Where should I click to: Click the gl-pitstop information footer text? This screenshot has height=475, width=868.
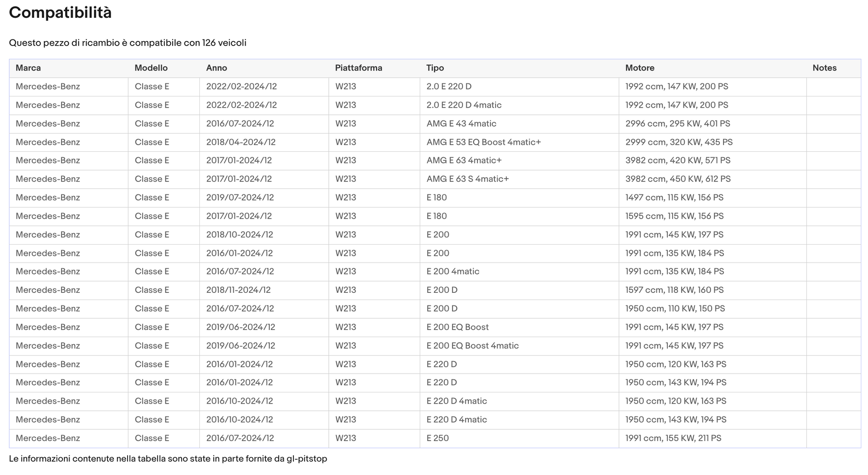[168, 458]
